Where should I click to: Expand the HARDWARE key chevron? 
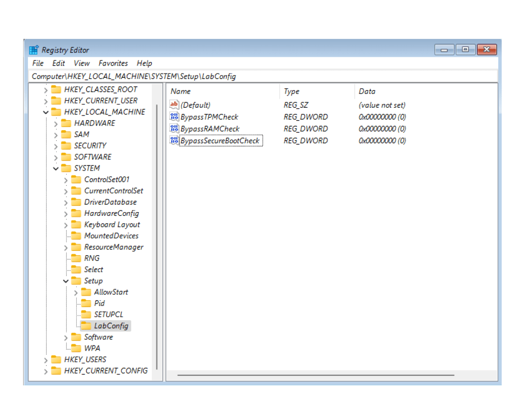[56, 124]
